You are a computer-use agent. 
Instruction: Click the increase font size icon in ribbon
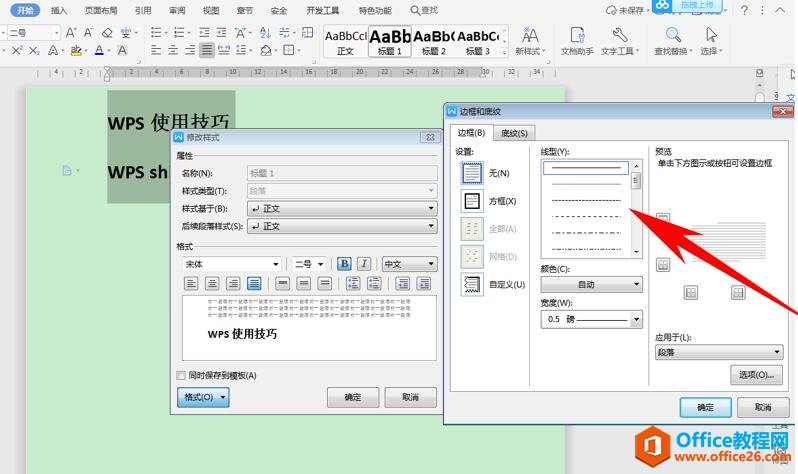[x=71, y=33]
